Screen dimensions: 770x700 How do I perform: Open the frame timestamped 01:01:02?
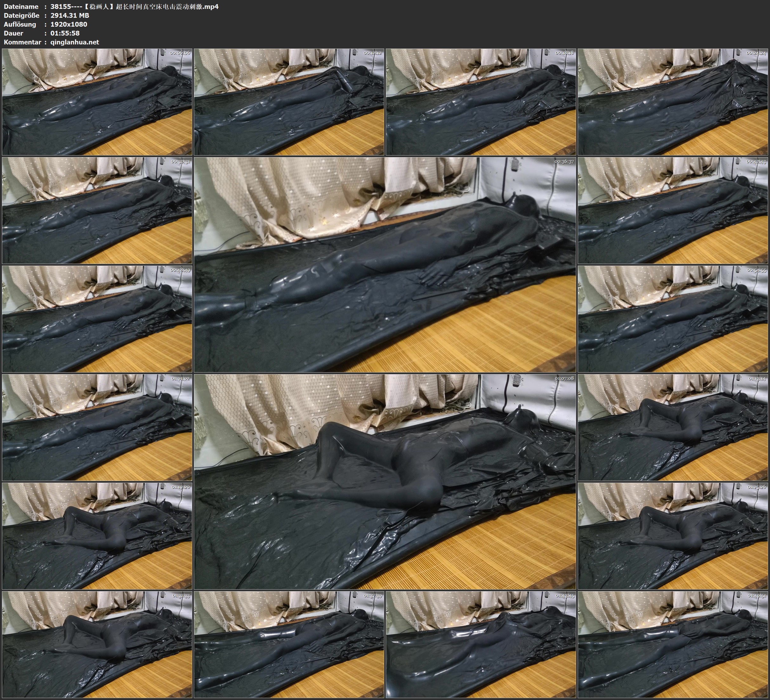pos(97,427)
